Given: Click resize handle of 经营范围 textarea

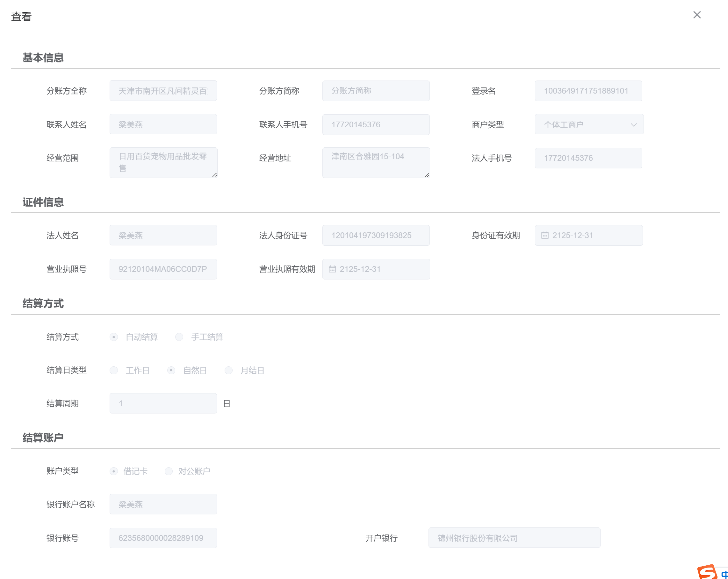Looking at the screenshot, I should 214,175.
